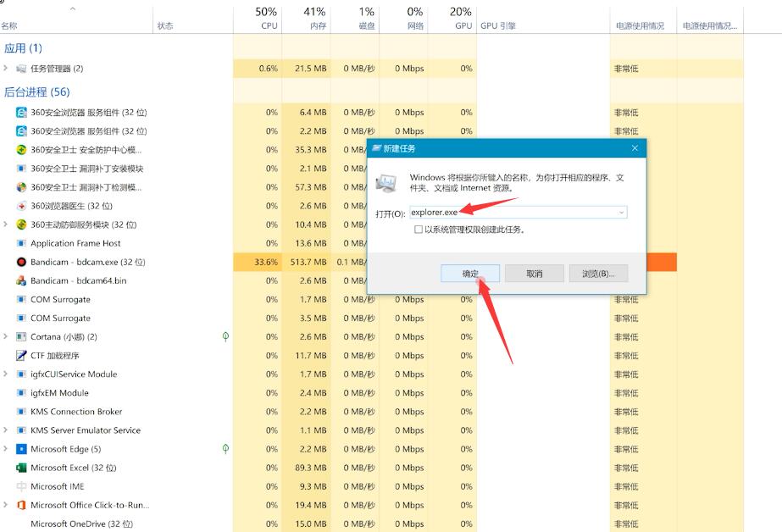782x532 pixels.
Task: Click 取消 in the 新建任务 dialog
Action: pyautogui.click(x=534, y=274)
